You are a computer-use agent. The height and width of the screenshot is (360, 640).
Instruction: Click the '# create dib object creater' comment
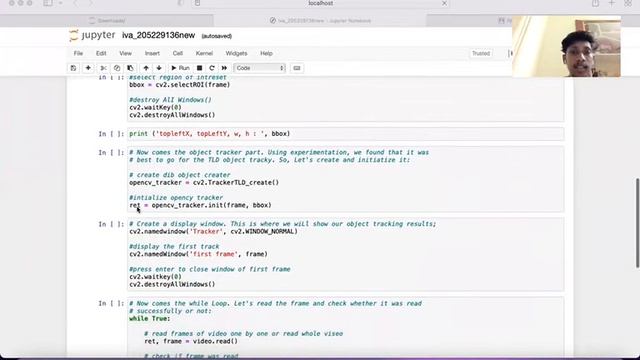tap(180, 175)
